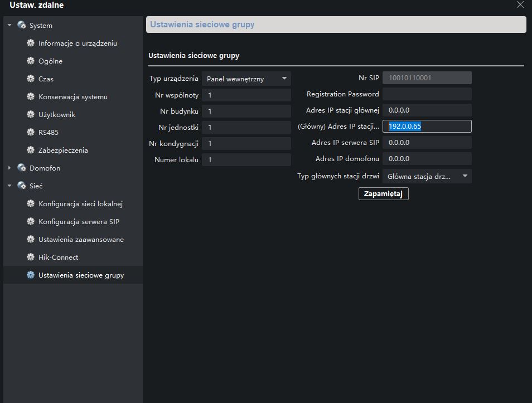Expand the Domofon tree section
This screenshot has width=532, height=403.
pyautogui.click(x=9, y=168)
